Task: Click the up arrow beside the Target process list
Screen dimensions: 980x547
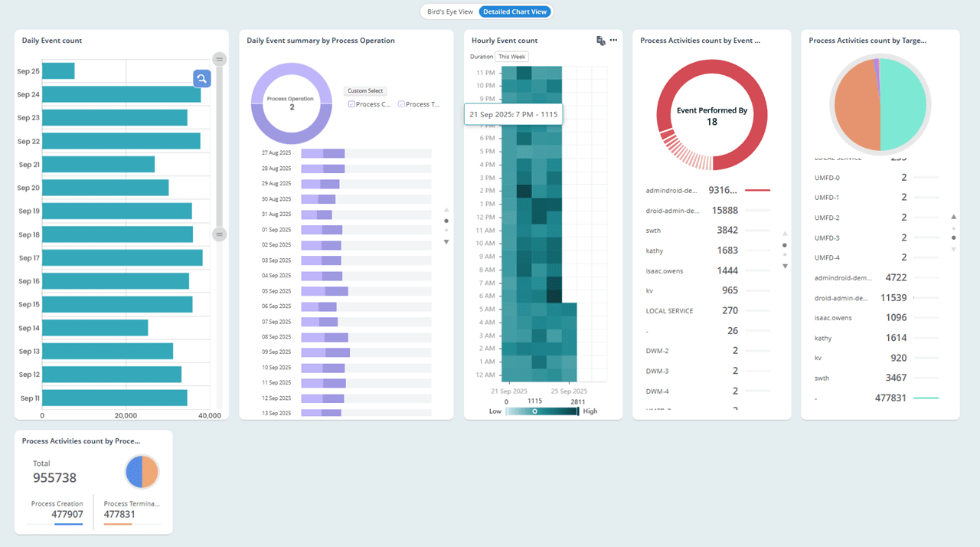Action: click(x=953, y=217)
